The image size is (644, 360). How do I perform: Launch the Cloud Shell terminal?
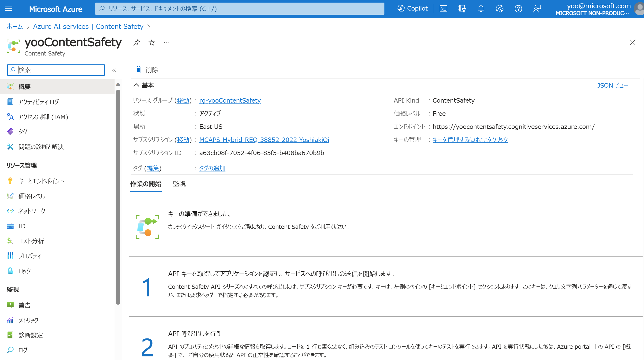(443, 8)
